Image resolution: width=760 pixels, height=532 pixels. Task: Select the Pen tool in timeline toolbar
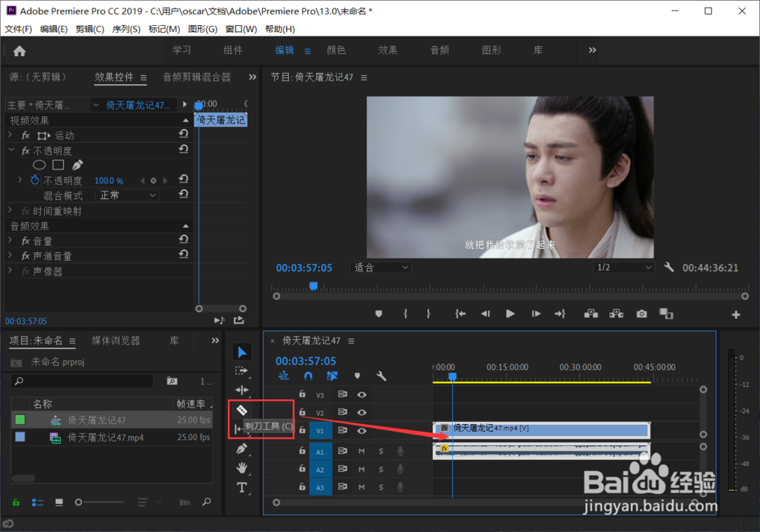tap(242, 448)
